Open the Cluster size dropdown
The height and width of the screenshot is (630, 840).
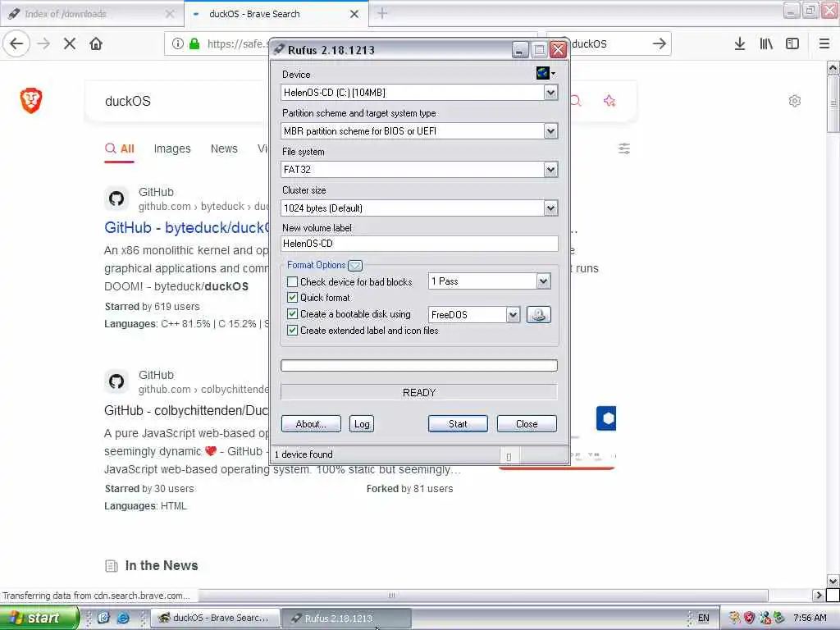[x=550, y=208]
